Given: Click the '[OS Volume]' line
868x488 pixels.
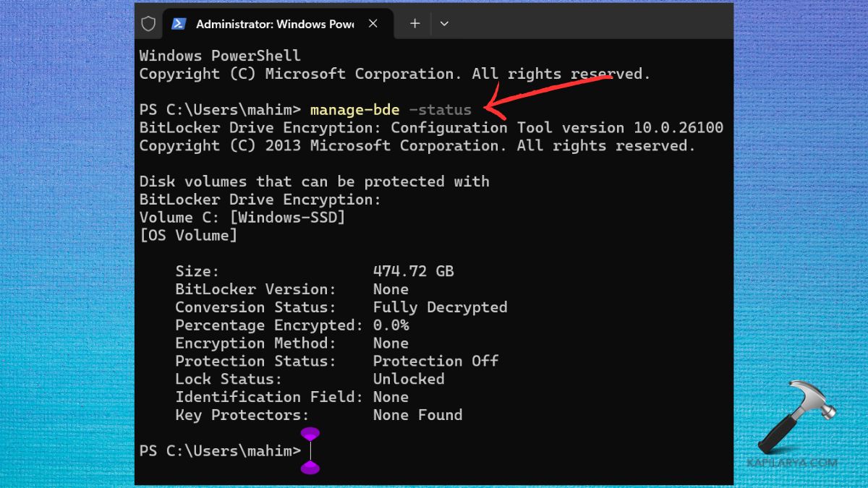Looking at the screenshot, I should point(188,235).
